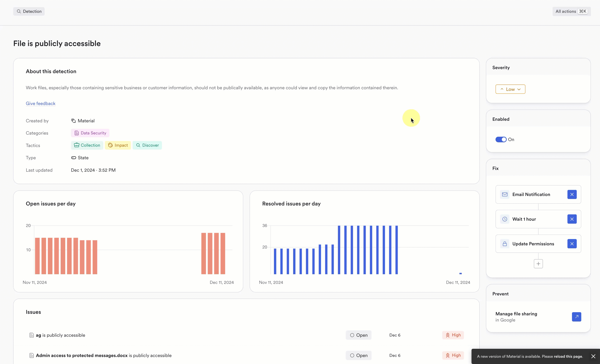Screen dimensions: 600x364
Task: Remove the Email Notification fix step
Action: [572, 194]
